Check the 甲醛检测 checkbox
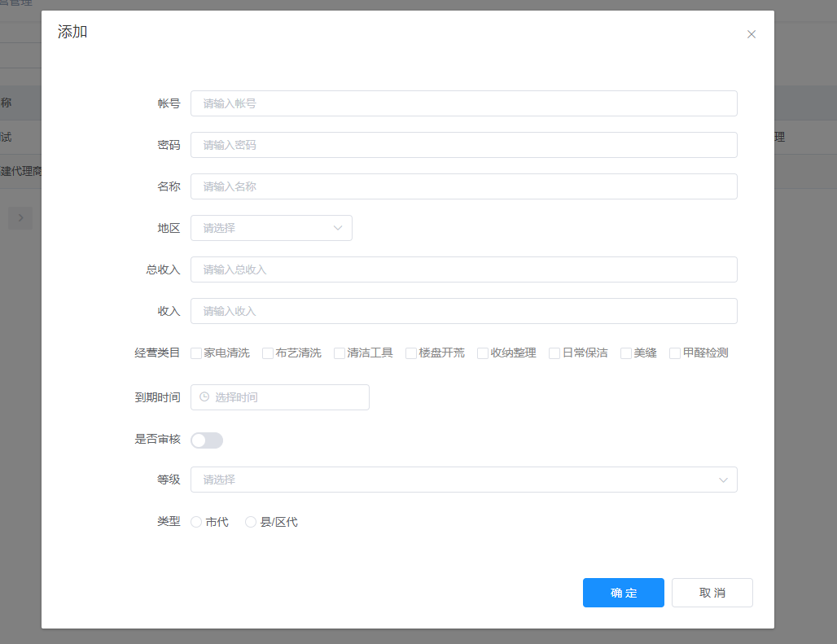 [x=675, y=353]
